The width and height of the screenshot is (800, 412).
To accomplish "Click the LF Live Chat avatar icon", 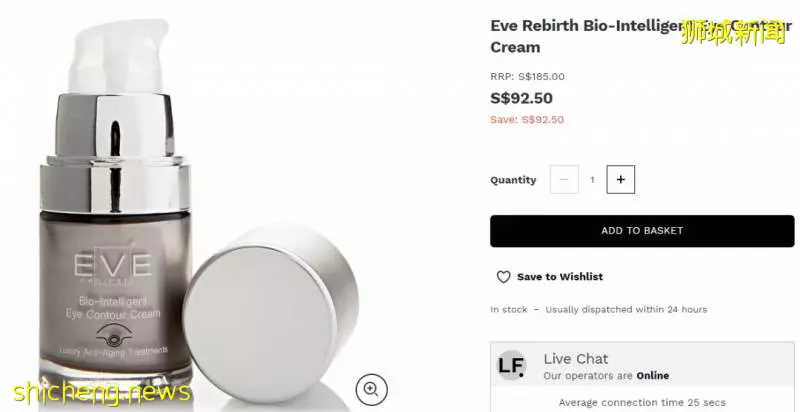I will coord(511,366).
